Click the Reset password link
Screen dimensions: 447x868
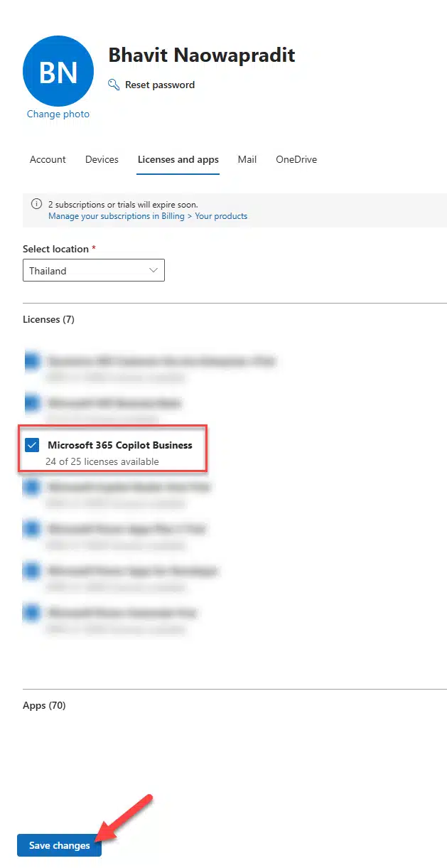[x=160, y=85]
